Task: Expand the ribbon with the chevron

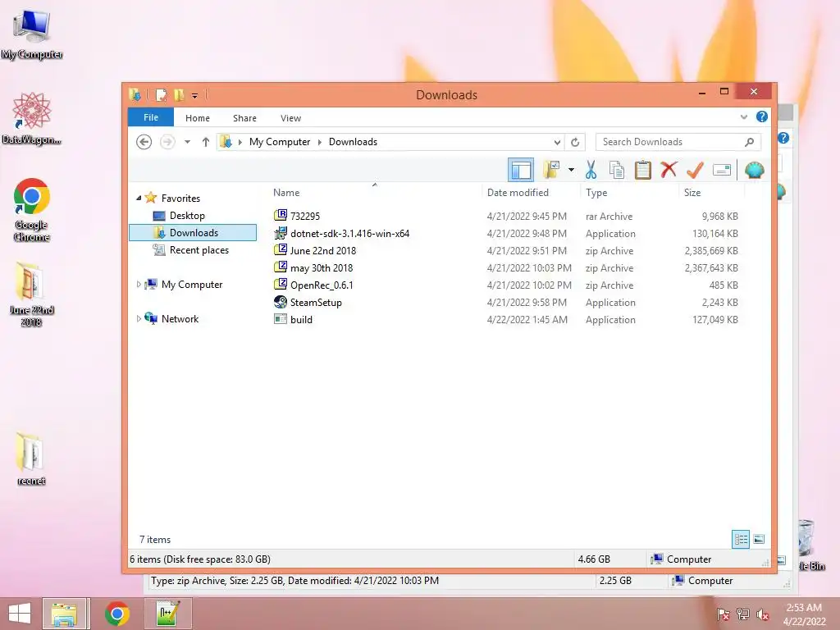Action: (x=743, y=116)
